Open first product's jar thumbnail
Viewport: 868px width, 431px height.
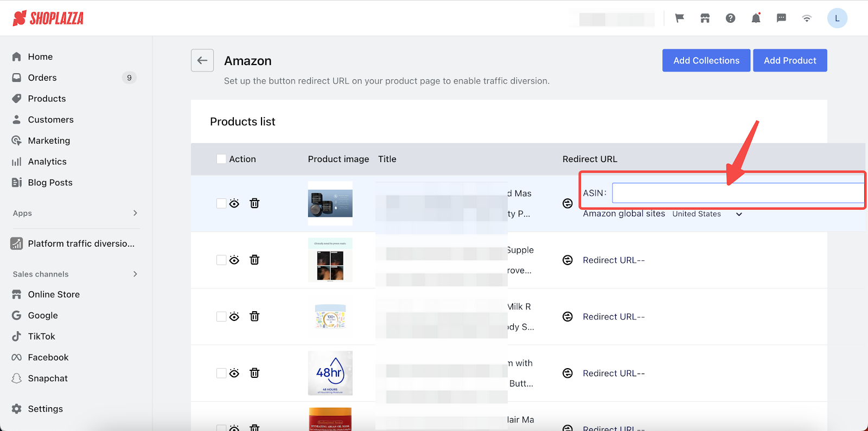click(x=330, y=203)
